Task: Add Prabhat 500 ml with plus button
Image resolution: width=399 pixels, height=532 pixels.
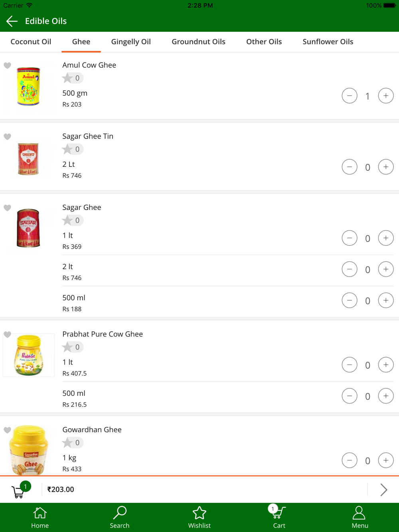Action: coord(386,396)
